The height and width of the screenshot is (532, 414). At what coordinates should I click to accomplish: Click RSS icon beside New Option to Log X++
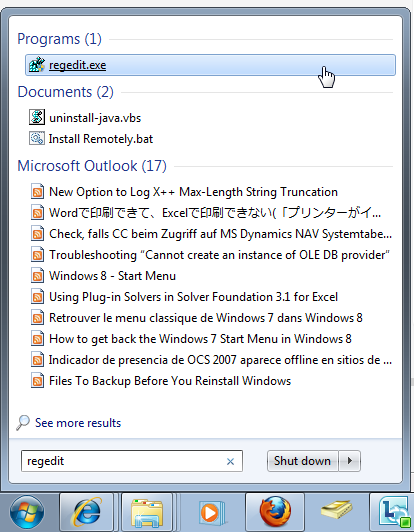(37, 192)
